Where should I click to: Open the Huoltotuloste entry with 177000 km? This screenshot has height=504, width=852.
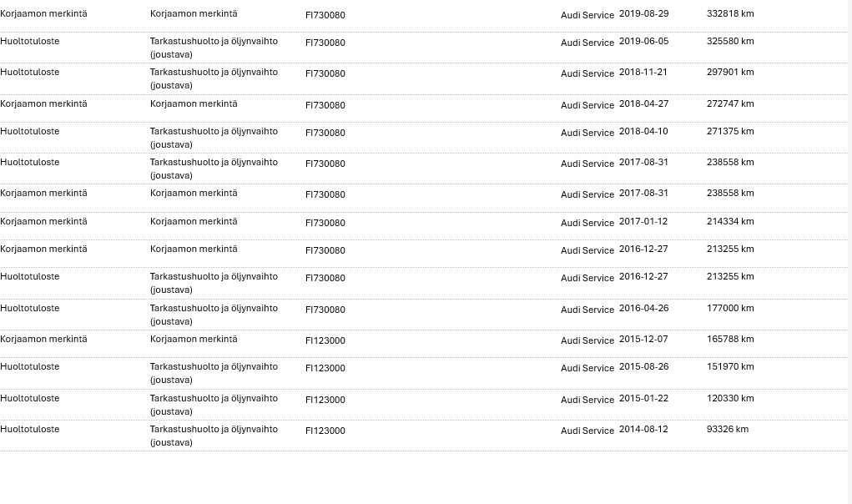pyautogui.click(x=30, y=309)
